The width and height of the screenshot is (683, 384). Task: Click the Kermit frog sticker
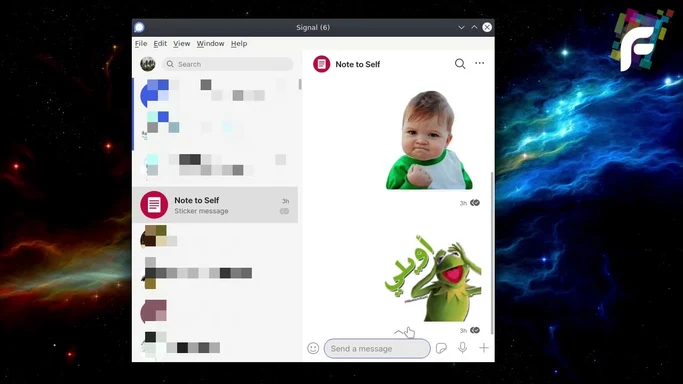433,278
